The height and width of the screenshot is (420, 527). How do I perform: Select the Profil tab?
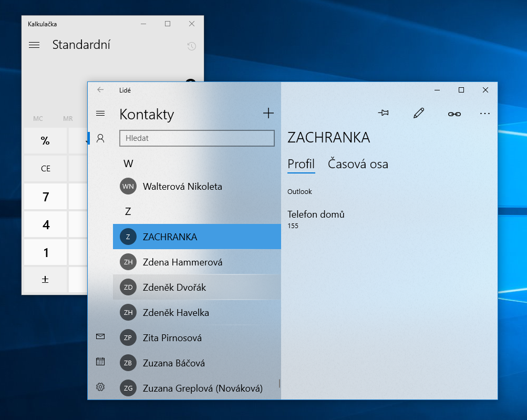(x=301, y=164)
